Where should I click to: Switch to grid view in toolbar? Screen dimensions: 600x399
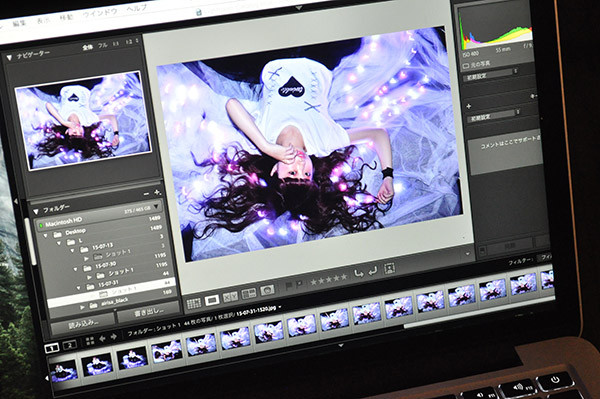[x=194, y=303]
